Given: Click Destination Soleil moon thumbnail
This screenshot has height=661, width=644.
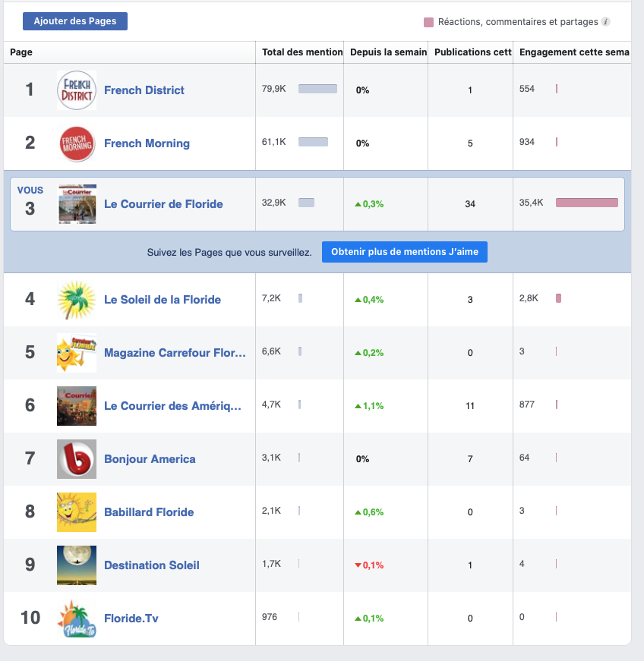Looking at the screenshot, I should [77, 565].
